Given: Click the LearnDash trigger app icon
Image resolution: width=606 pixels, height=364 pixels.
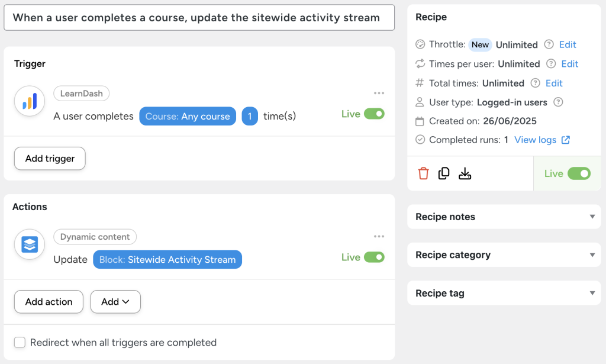Looking at the screenshot, I should pyautogui.click(x=29, y=101).
